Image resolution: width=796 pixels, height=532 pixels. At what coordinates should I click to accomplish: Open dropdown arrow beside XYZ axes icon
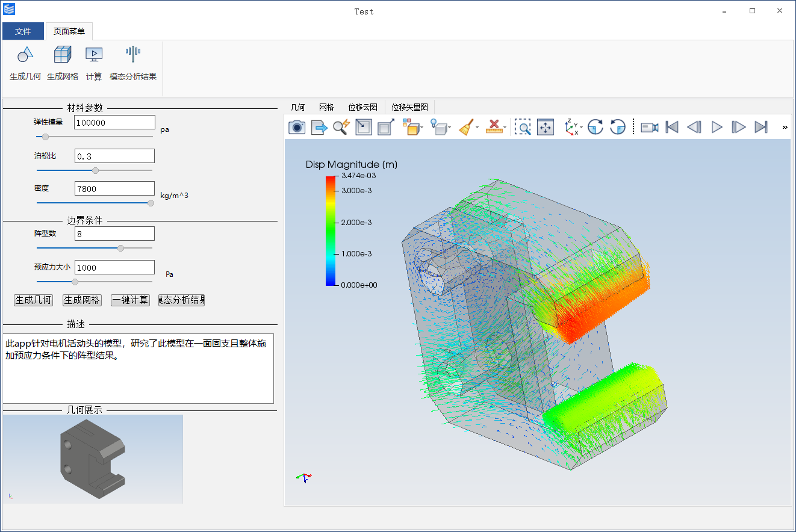point(582,128)
